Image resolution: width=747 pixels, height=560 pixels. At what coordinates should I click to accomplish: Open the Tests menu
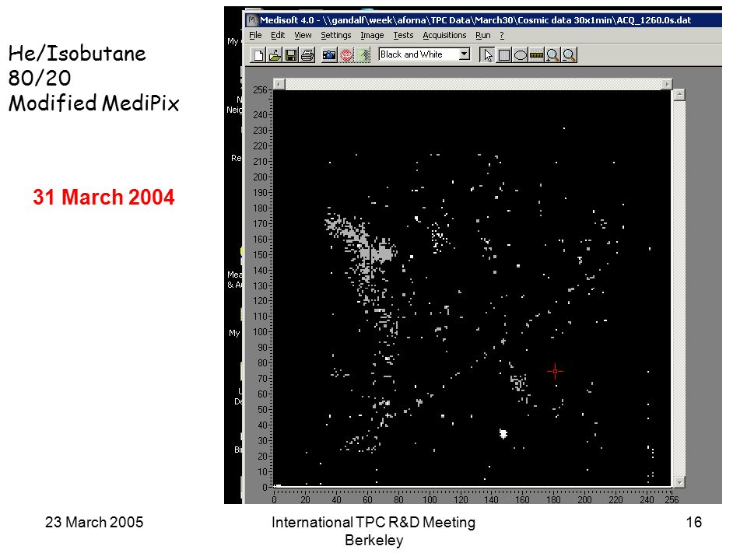click(x=403, y=35)
